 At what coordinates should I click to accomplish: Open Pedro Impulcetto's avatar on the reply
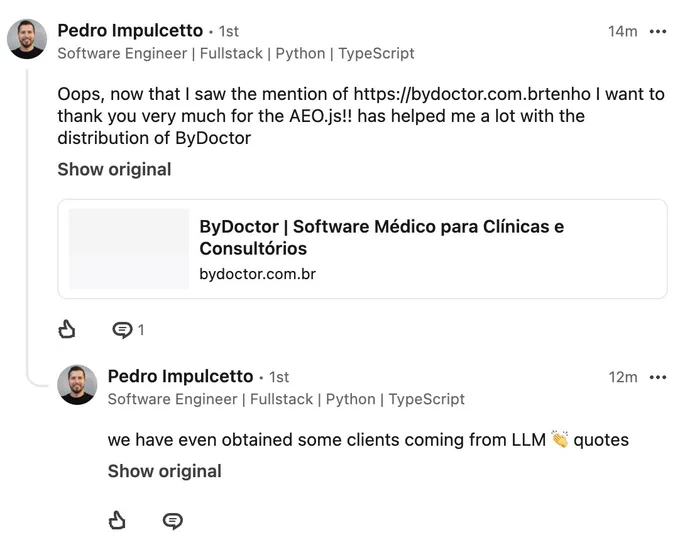77,384
